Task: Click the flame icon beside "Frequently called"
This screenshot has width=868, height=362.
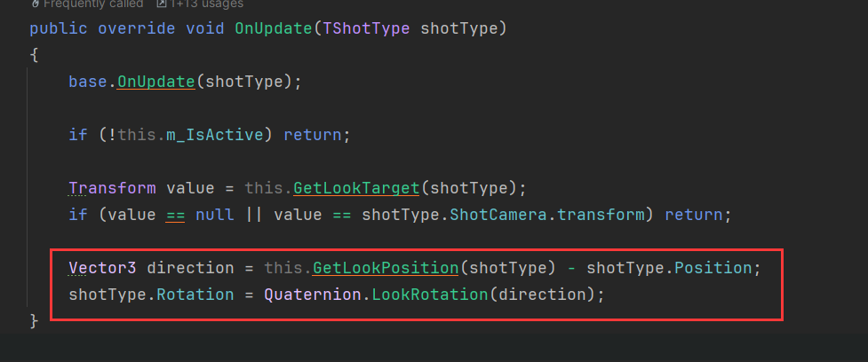Action: pyautogui.click(x=35, y=4)
